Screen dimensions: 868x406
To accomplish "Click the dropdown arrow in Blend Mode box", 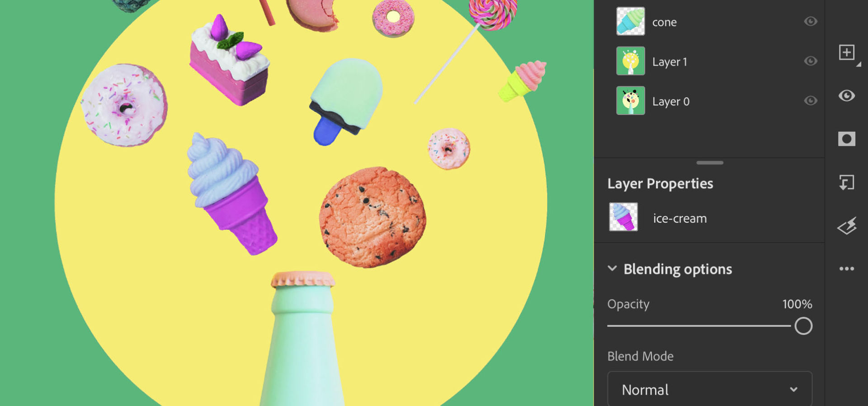I will [793, 389].
